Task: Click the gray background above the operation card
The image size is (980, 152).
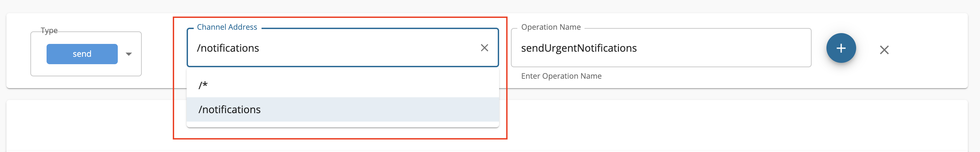Action: pos(490,6)
